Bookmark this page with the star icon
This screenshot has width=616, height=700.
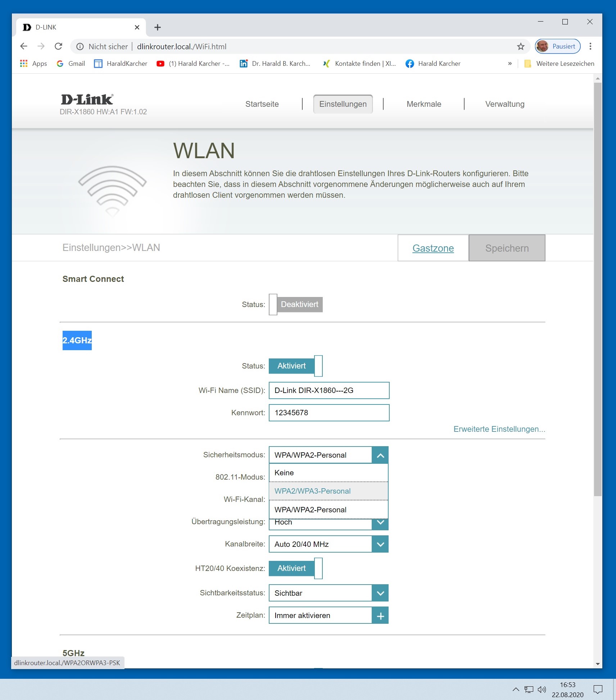521,46
